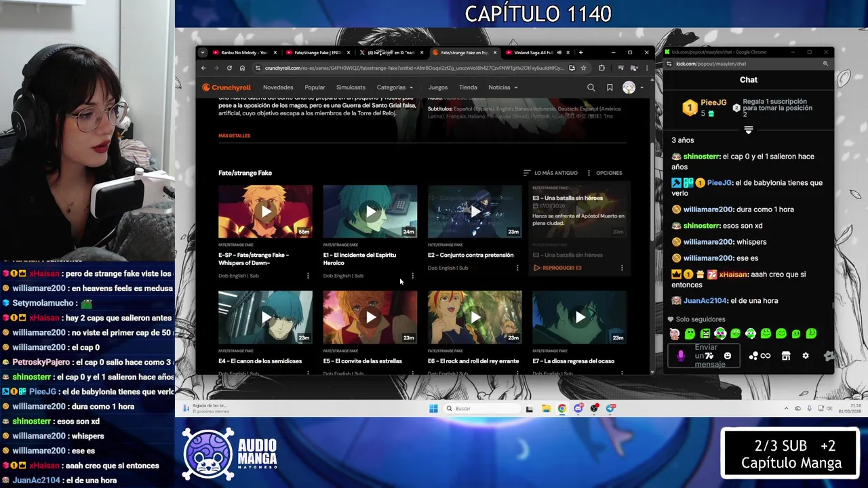868x488 pixels.
Task: Go back in the browser
Action: tap(203, 68)
